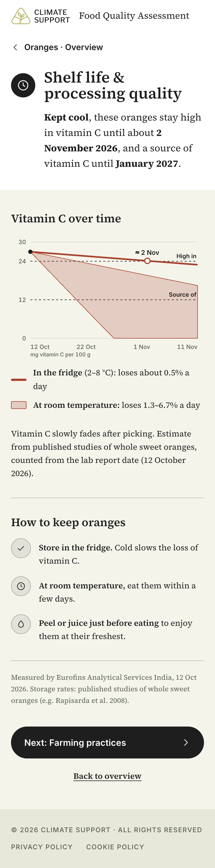Viewport: 215px width, 868px height.
Task: Click the black start dot on chart
Action: click(30, 252)
